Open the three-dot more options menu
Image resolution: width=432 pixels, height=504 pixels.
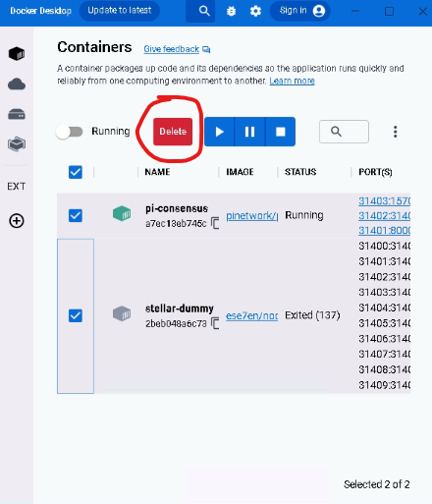(396, 132)
